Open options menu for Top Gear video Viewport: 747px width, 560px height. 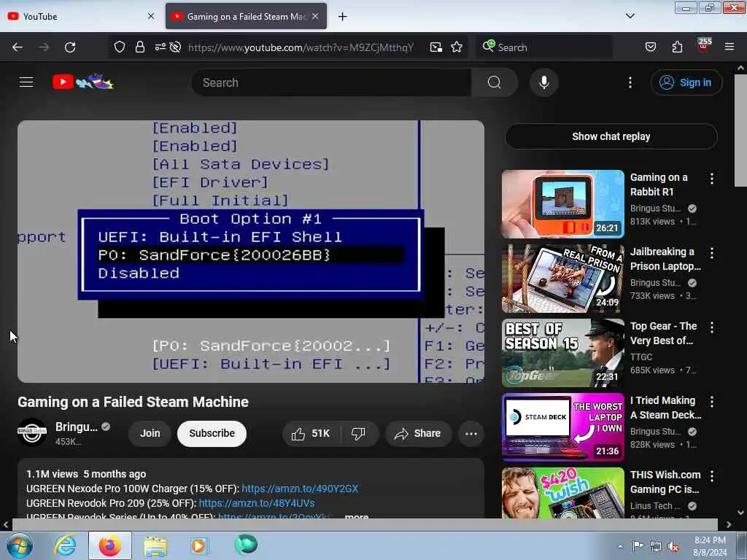[x=712, y=327]
